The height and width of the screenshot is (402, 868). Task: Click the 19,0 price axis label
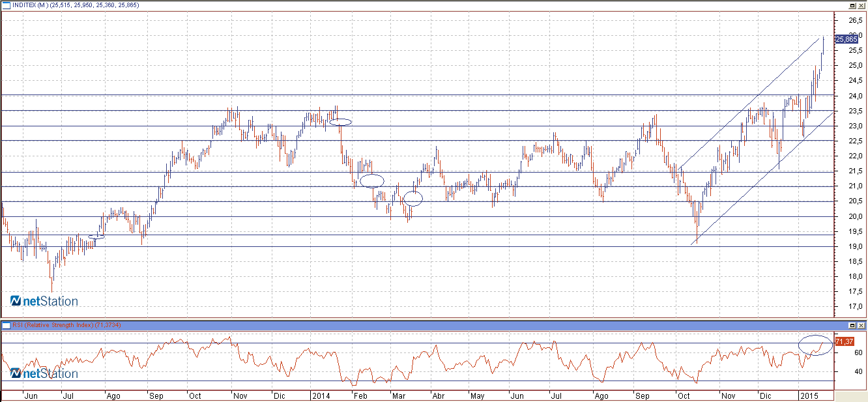coord(856,247)
